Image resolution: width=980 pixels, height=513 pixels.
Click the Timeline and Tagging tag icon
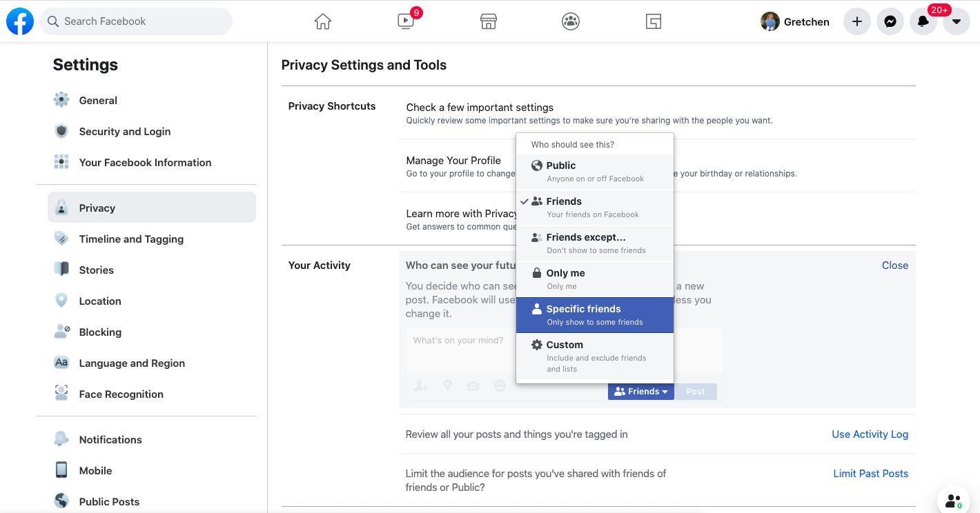pyautogui.click(x=61, y=239)
